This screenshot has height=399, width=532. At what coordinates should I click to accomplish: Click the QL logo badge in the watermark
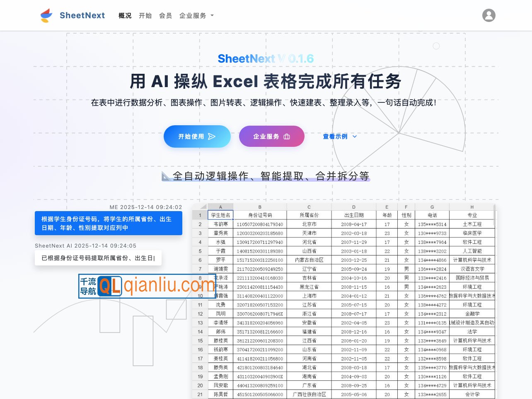coord(110,286)
